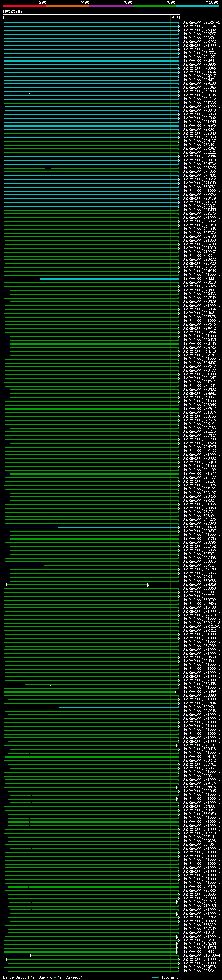Open hit UniRef100_B9GWW4

click(199, 278)
